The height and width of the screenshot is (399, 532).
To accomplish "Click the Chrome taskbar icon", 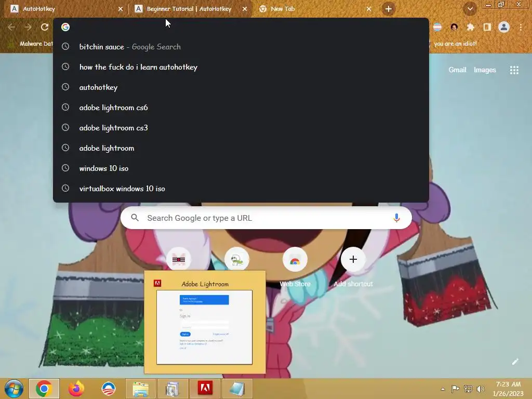I will [x=44, y=389].
